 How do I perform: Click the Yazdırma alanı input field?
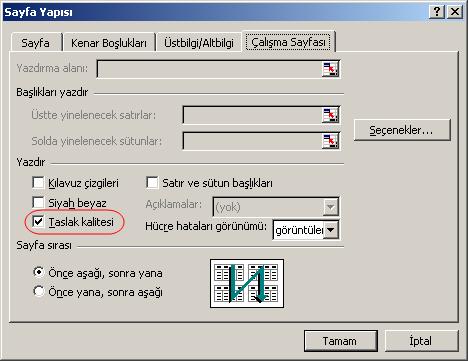209,69
